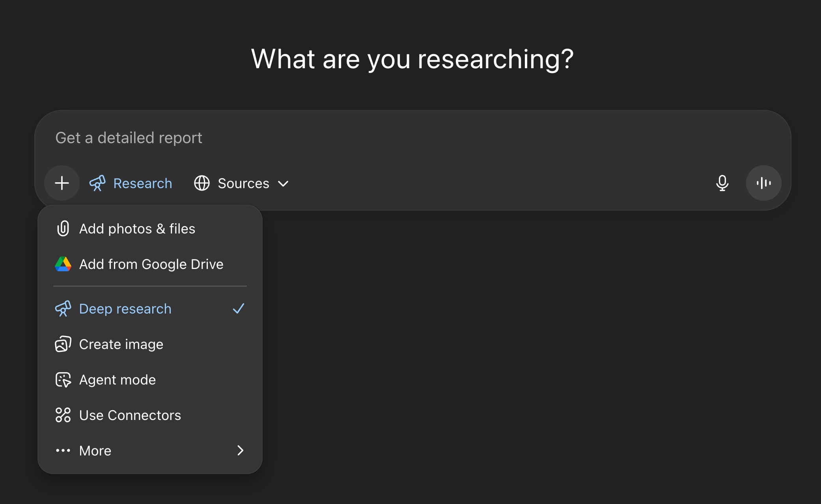The height and width of the screenshot is (504, 821).
Task: Click the Use Connectors nodes icon
Action: (63, 415)
